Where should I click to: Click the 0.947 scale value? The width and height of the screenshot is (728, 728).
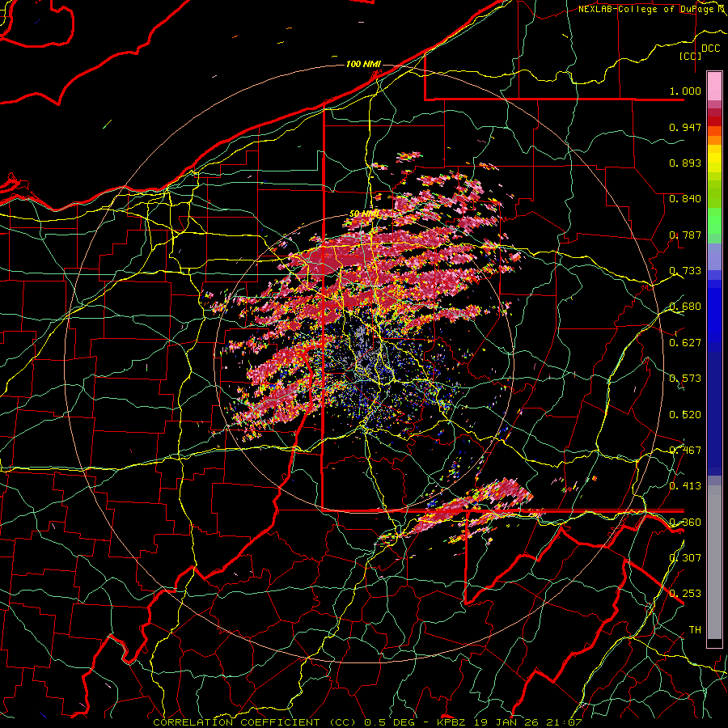point(685,127)
